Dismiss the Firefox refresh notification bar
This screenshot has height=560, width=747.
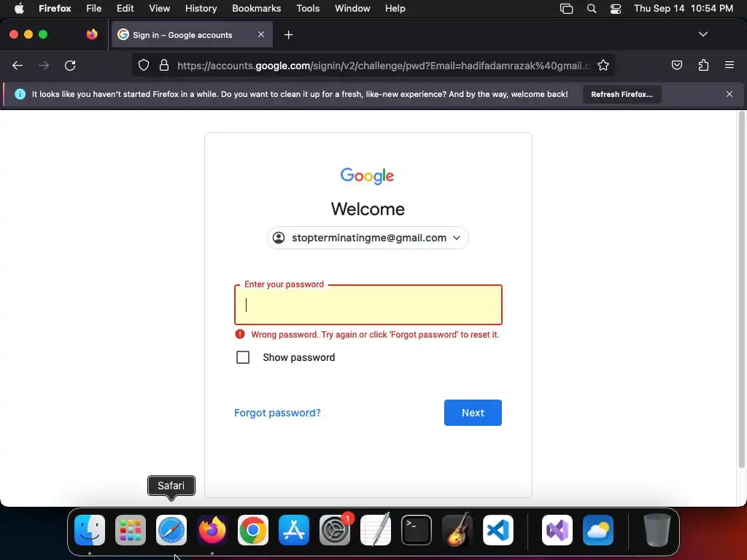(729, 94)
